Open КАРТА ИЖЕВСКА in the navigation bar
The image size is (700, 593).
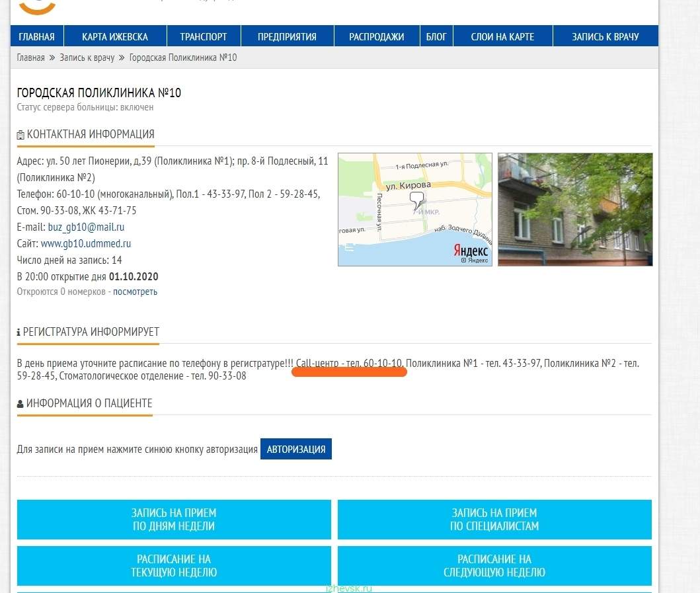[115, 37]
